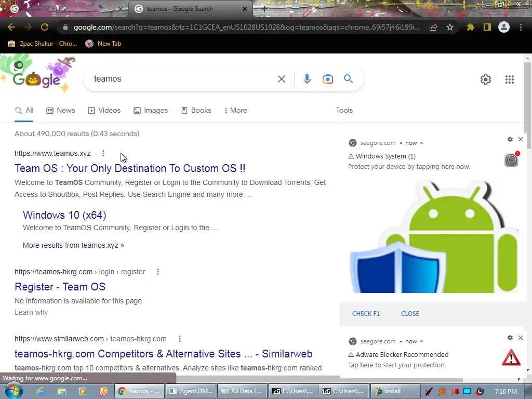Click the Learn why link
532x399 pixels.
pos(31,312)
